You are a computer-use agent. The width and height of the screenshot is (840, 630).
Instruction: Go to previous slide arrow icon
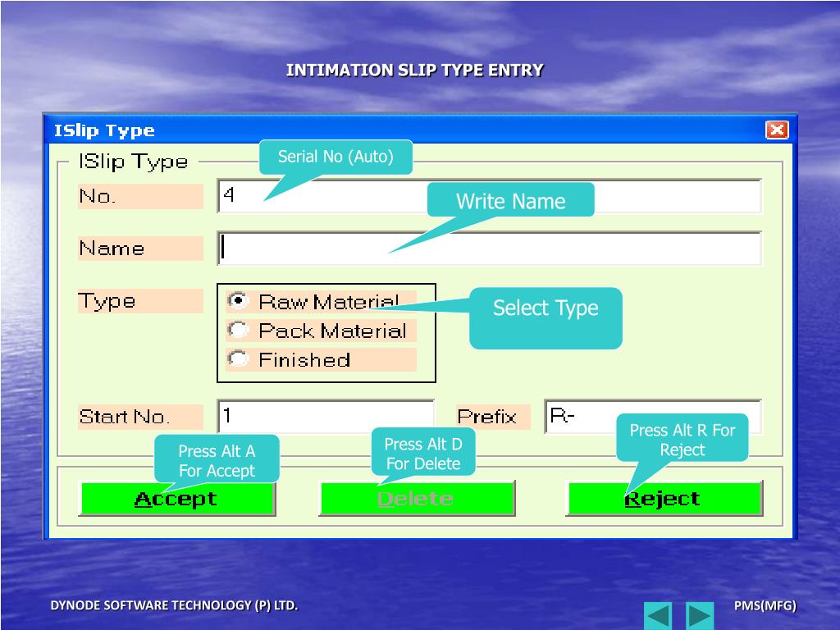tap(658, 615)
